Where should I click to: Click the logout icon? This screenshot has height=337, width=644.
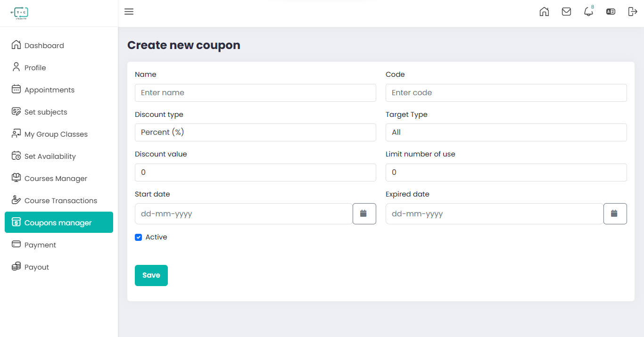(x=633, y=12)
